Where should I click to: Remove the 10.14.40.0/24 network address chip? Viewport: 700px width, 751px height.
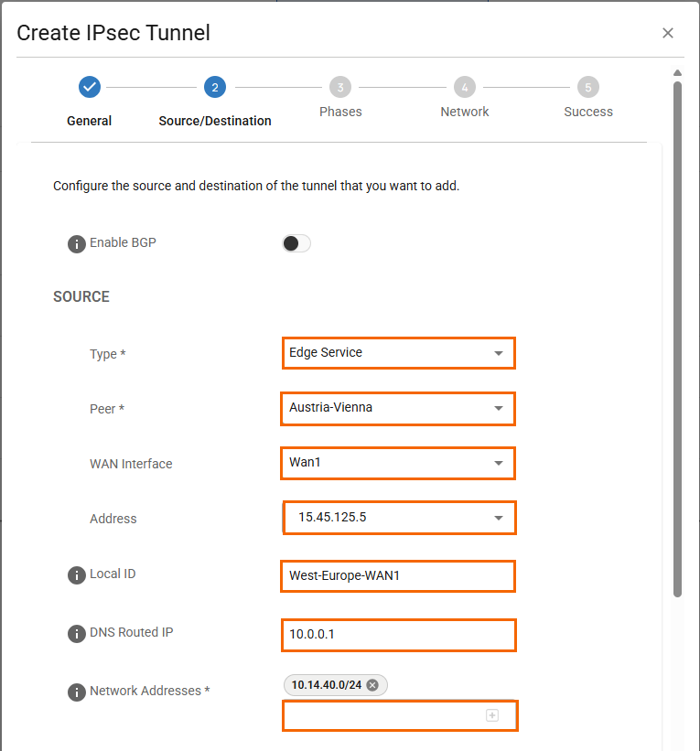coord(372,685)
